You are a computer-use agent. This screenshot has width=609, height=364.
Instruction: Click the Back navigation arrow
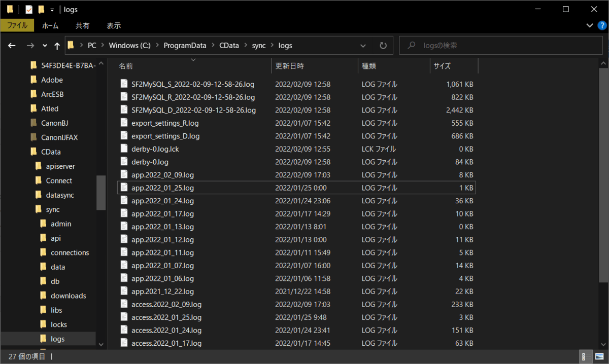pos(12,46)
